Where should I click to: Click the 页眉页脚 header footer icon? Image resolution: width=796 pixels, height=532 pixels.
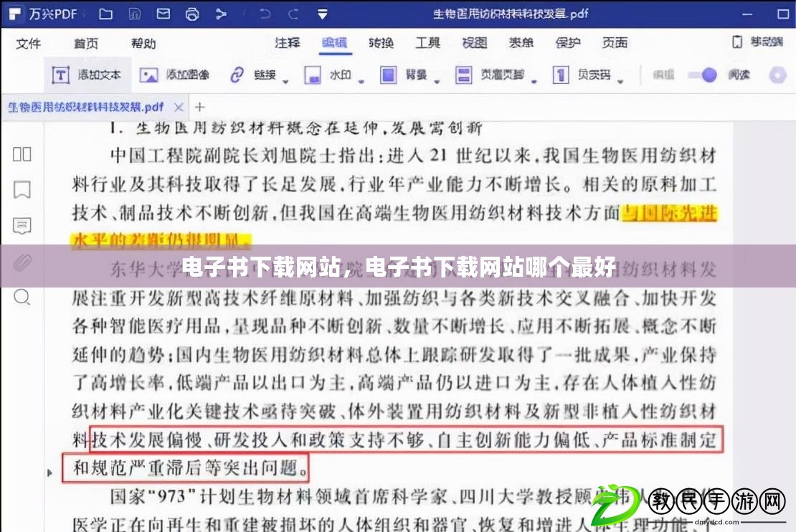463,75
